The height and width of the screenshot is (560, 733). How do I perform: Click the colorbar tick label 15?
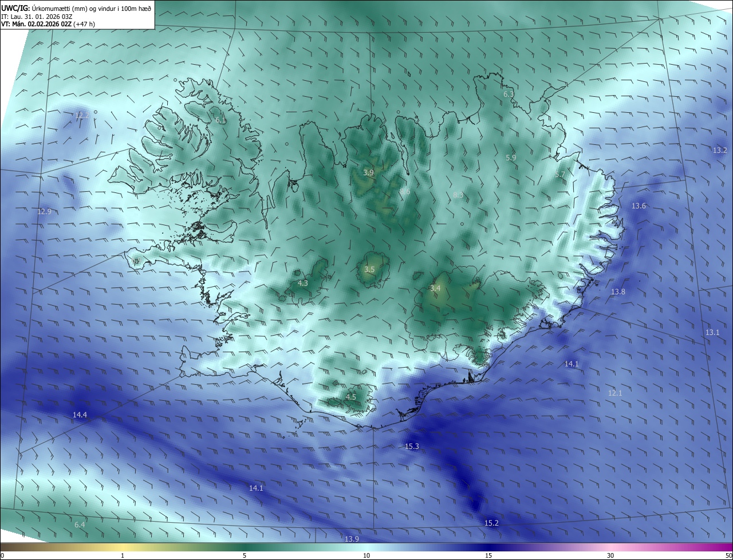488,556
